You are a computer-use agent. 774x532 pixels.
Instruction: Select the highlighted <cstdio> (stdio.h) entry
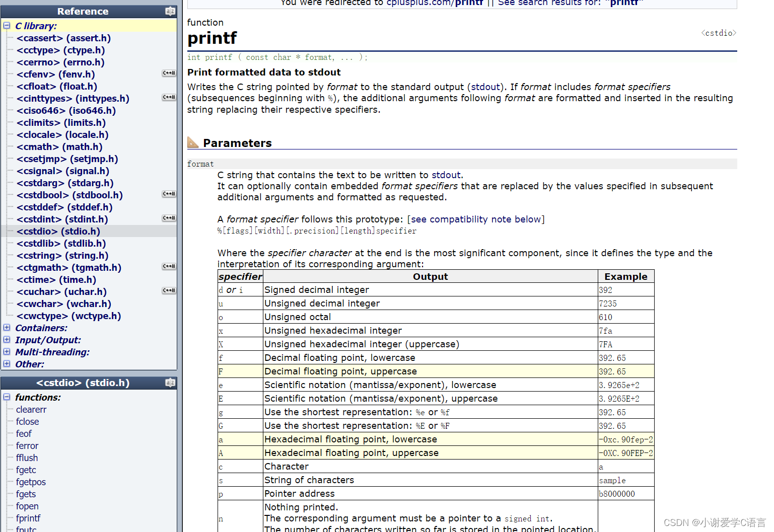58,232
